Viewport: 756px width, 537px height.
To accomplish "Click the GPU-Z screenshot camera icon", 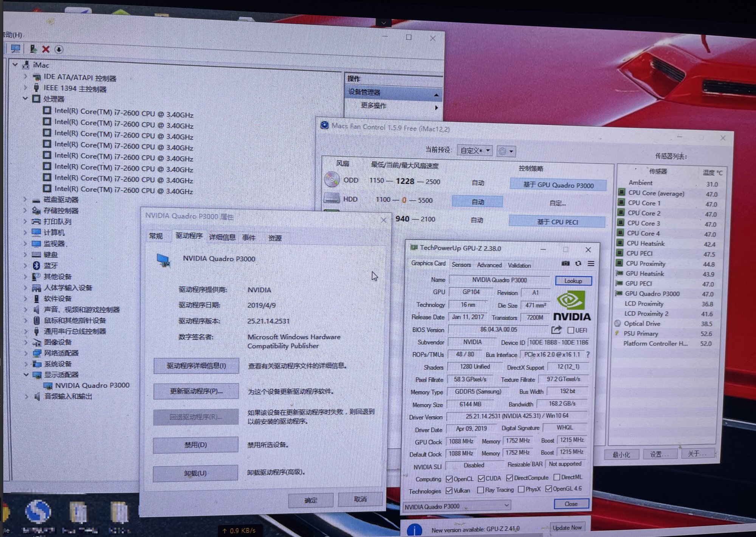I will pyautogui.click(x=565, y=264).
